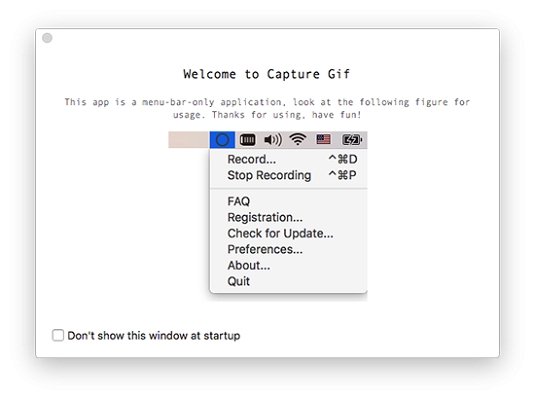Click the ^⌘P shortcut beside Stop Recording
This screenshot has width=535, height=400.
tap(342, 175)
